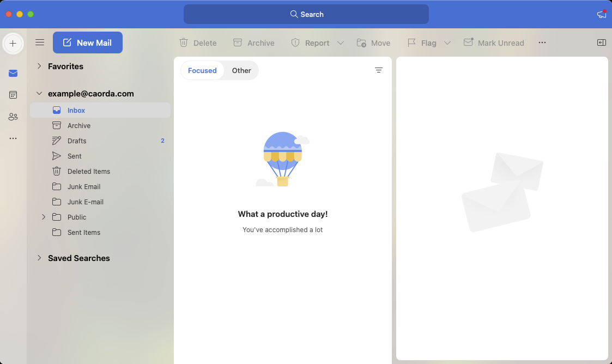
Task: Click the megaphone notifications icon
Action: (x=601, y=14)
